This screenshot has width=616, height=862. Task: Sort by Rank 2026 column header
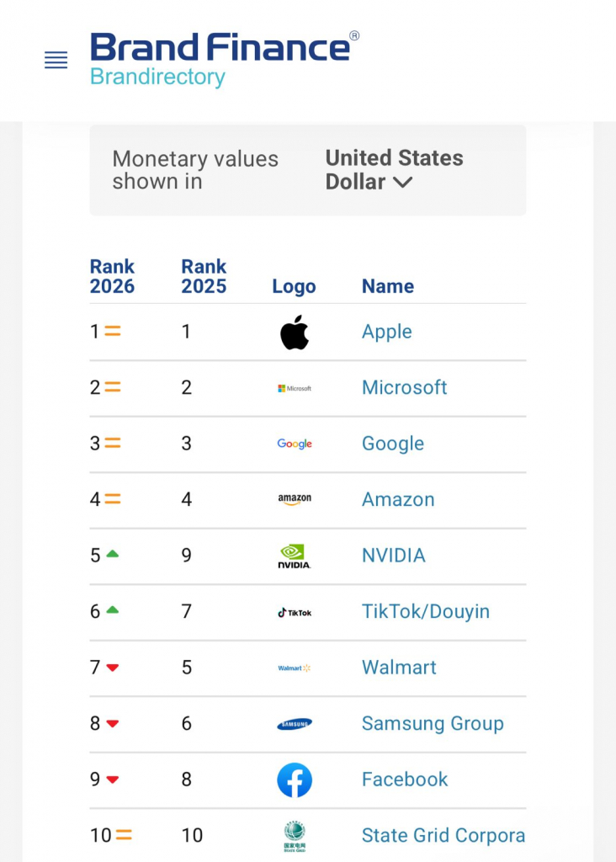[112, 276]
